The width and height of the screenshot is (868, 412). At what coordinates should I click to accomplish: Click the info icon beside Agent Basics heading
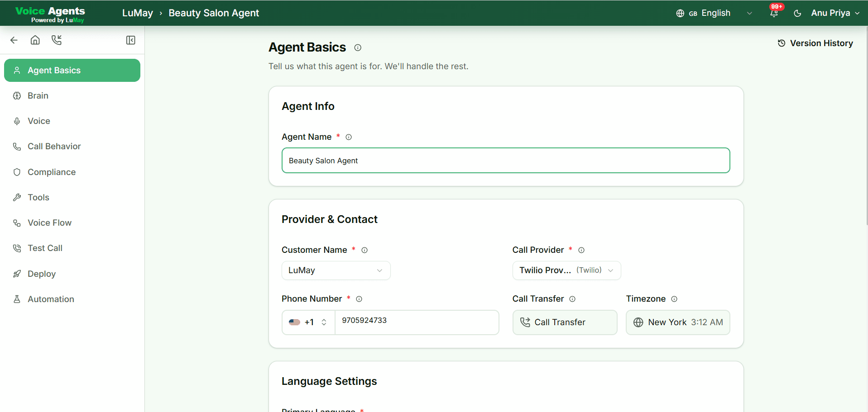tap(358, 47)
